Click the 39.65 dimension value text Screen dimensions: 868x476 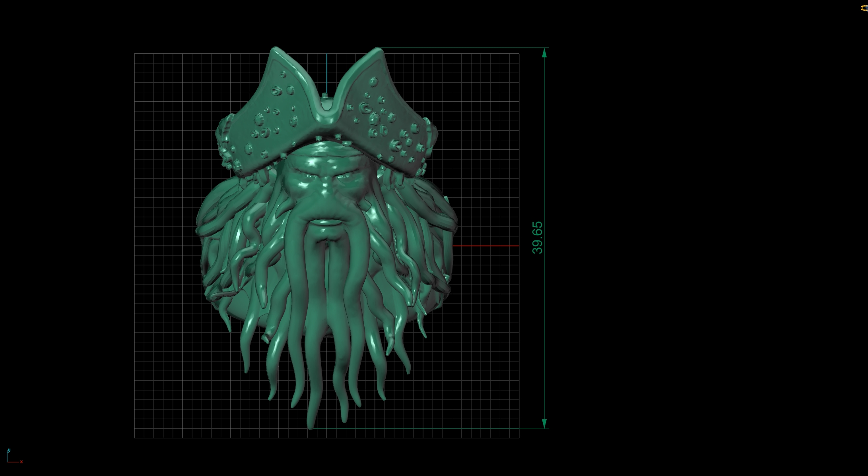[537, 238]
